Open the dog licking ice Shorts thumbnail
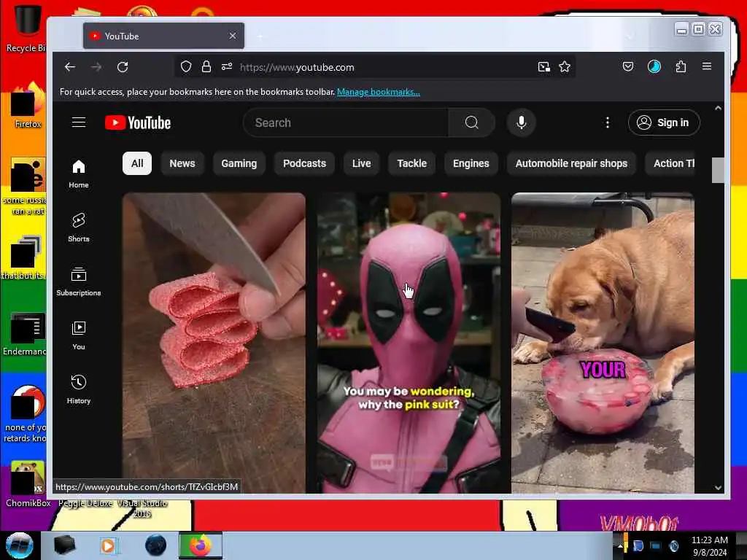This screenshot has width=747, height=560. (x=603, y=342)
